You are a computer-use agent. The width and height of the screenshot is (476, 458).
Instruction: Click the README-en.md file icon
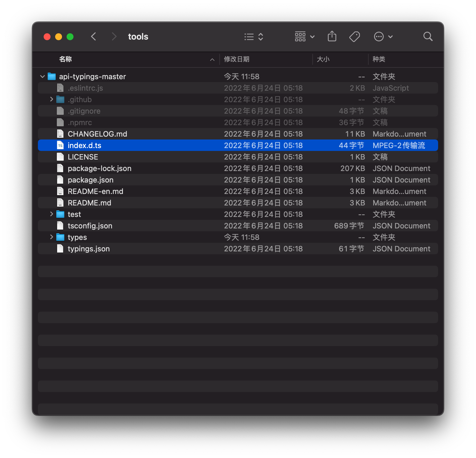(60, 191)
